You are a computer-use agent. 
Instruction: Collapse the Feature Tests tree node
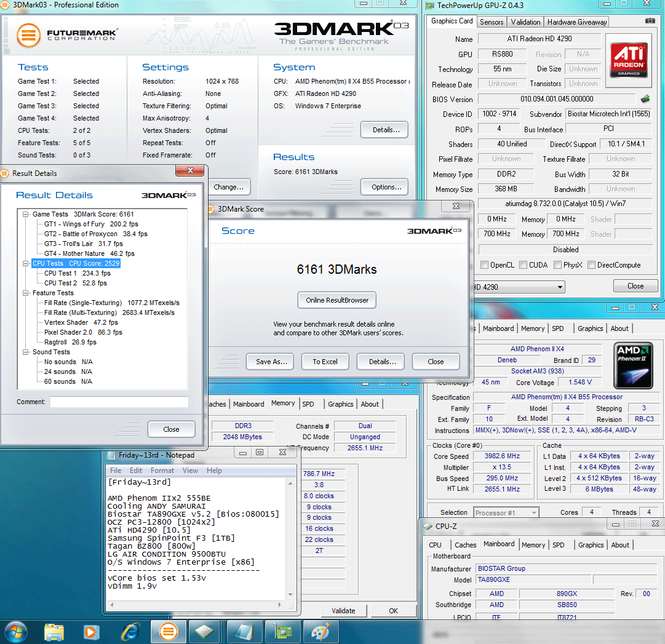[25, 293]
